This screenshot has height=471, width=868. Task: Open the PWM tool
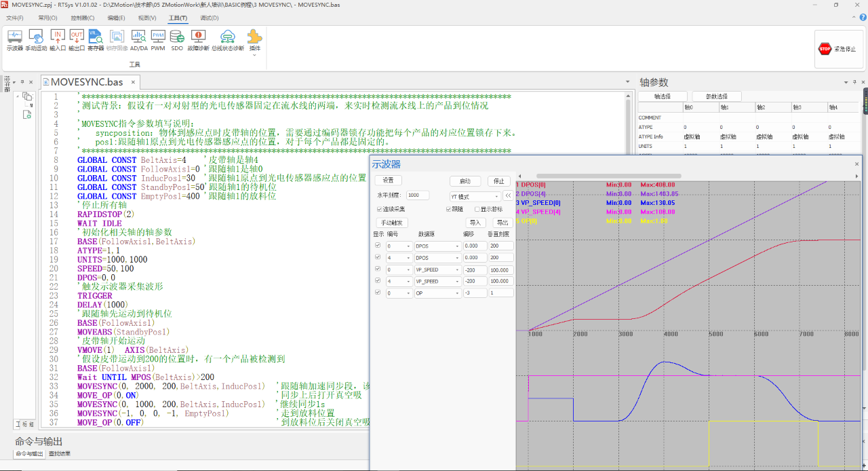[x=158, y=41]
